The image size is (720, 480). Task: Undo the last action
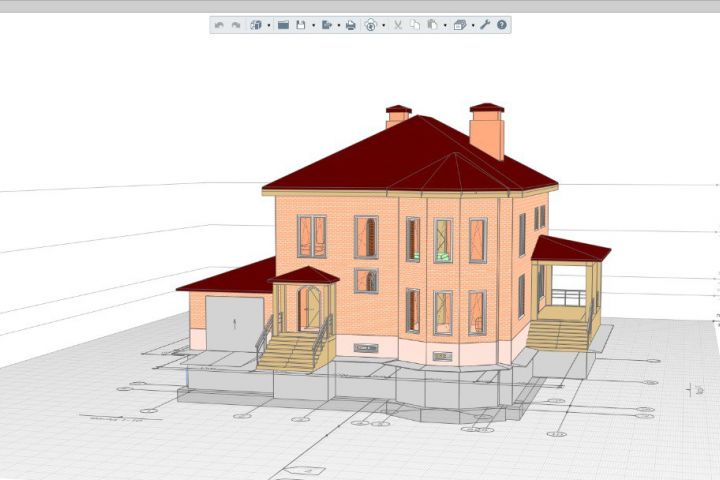point(219,25)
